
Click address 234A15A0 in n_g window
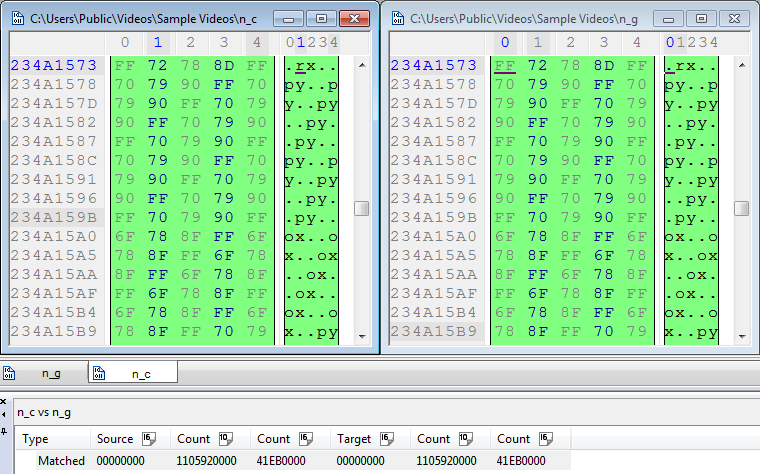[434, 237]
